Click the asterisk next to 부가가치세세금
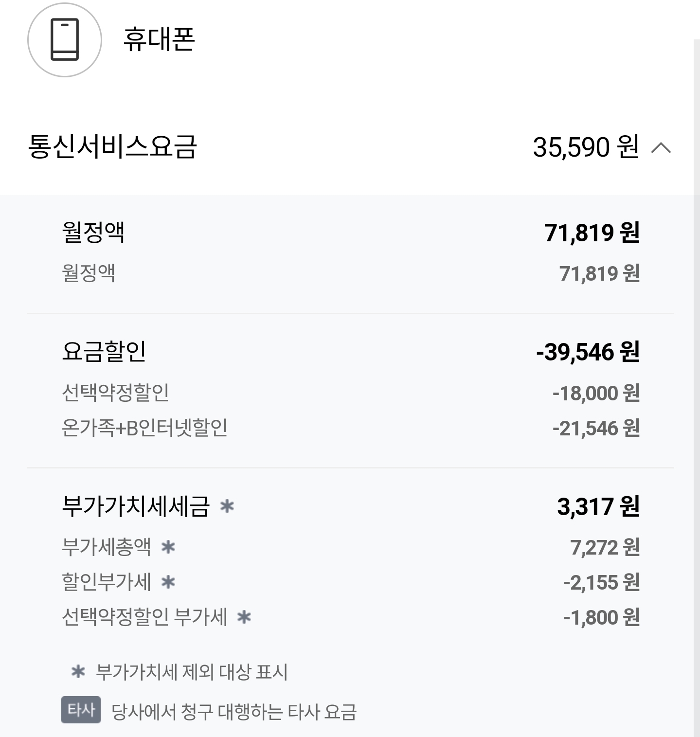The height and width of the screenshot is (737, 700). (x=227, y=506)
